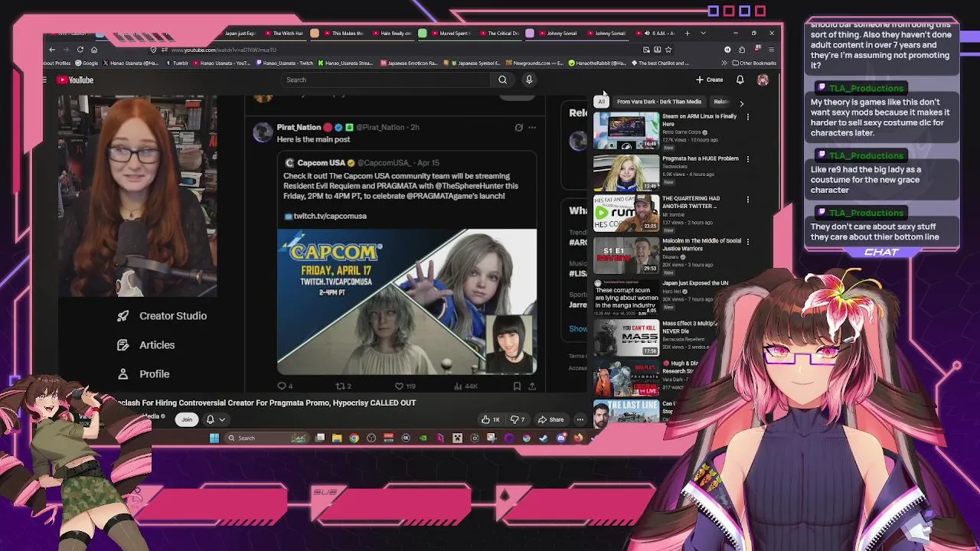980x551 pixels.
Task: Open the YouTube account avatar menu
Action: [x=763, y=80]
